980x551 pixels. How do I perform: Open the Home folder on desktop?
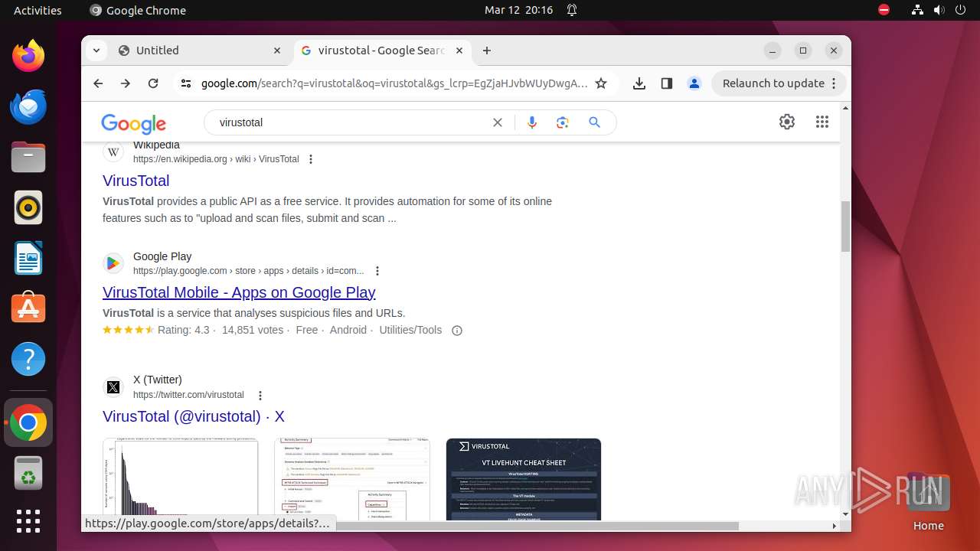[x=928, y=503]
